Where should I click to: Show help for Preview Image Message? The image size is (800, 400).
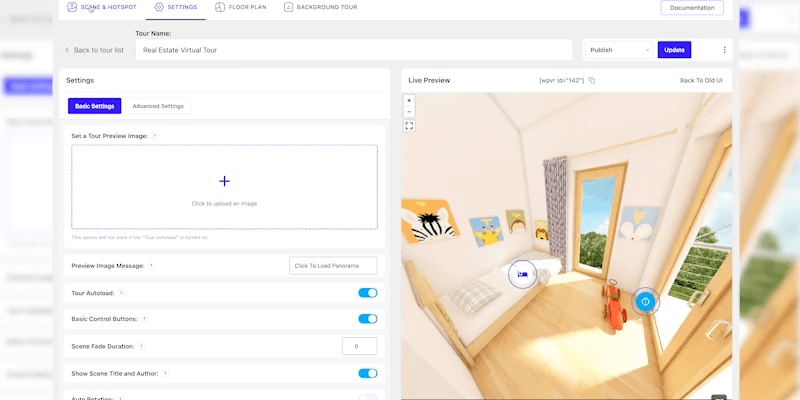pos(152,266)
